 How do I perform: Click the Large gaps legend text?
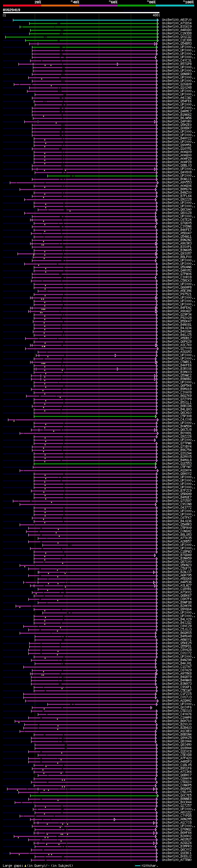[38, 866]
